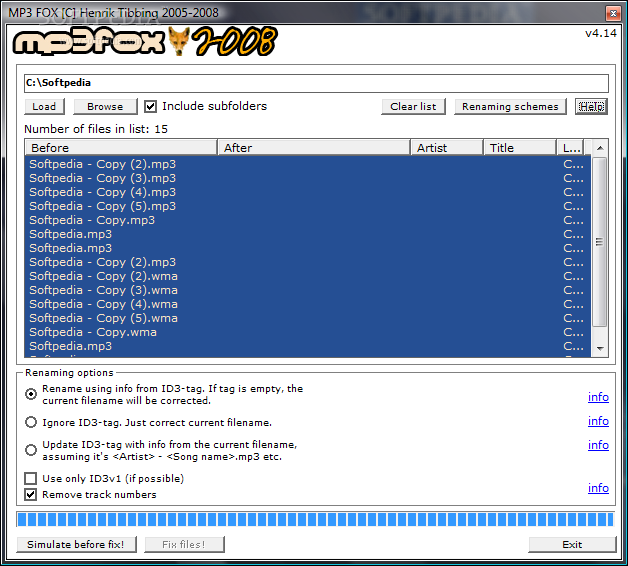Click the list's scroll down arrow
This screenshot has width=628, height=566.
point(600,348)
